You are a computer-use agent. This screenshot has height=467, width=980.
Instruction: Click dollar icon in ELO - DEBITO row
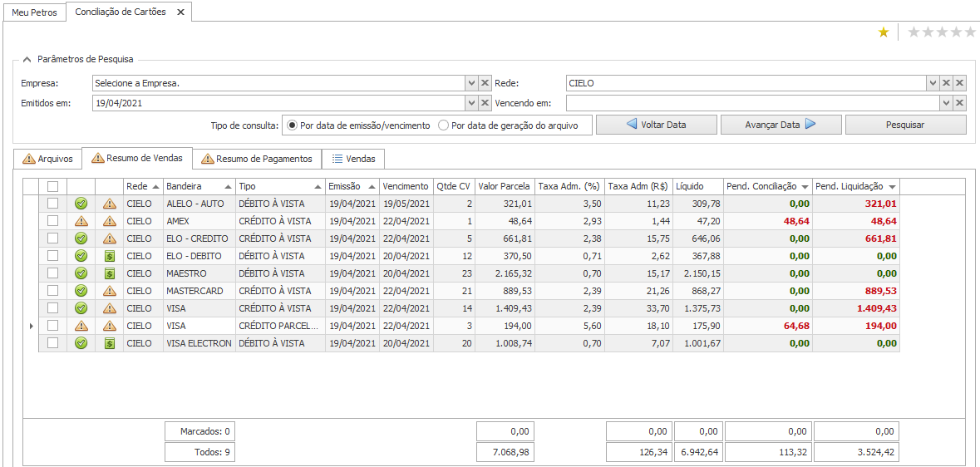109,256
